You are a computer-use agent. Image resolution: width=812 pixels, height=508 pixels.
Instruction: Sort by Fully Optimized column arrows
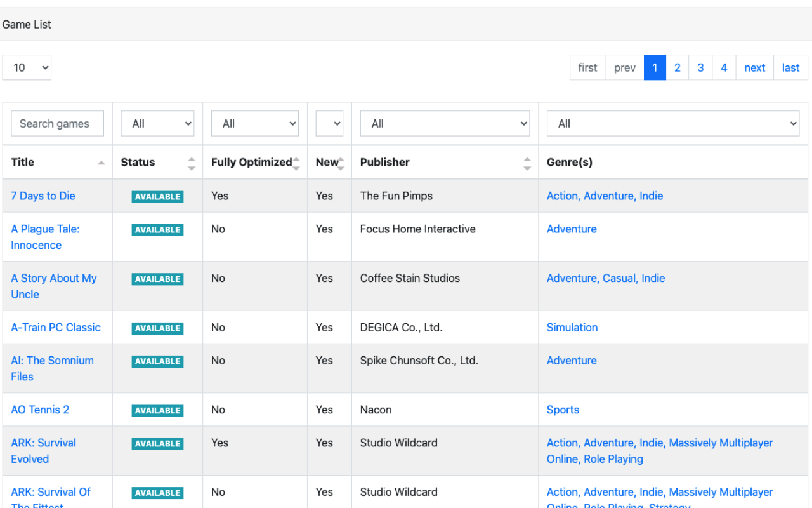[x=296, y=164]
